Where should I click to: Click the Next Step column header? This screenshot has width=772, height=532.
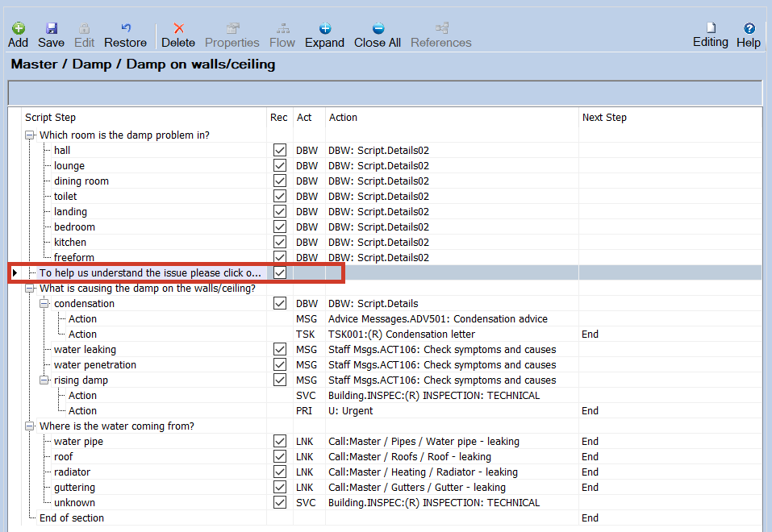(604, 118)
